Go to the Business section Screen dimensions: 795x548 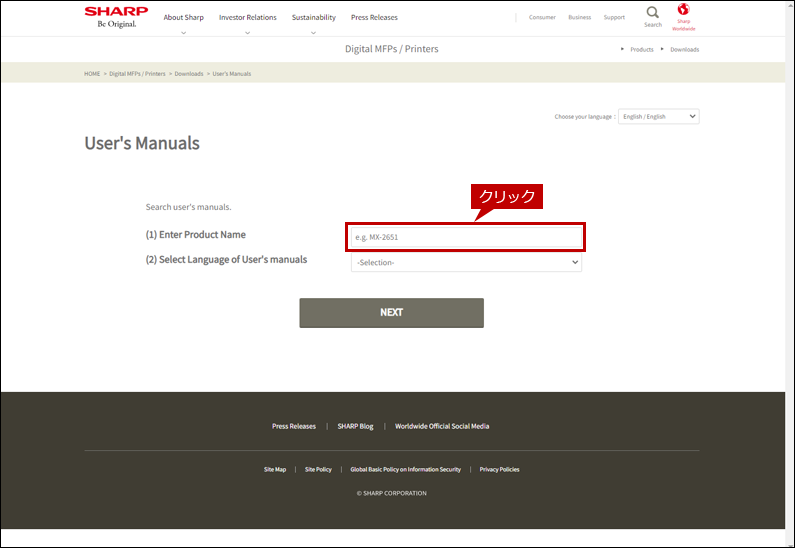pyautogui.click(x=580, y=17)
